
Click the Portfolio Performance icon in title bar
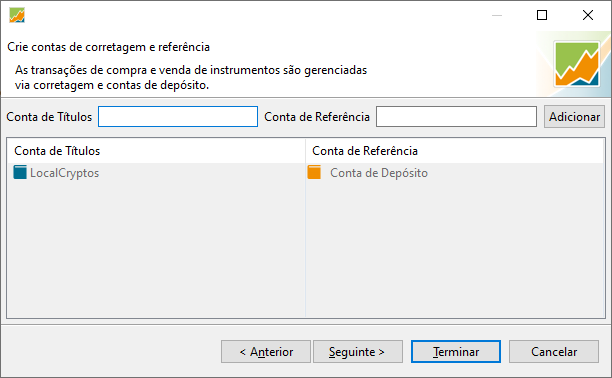point(17,15)
